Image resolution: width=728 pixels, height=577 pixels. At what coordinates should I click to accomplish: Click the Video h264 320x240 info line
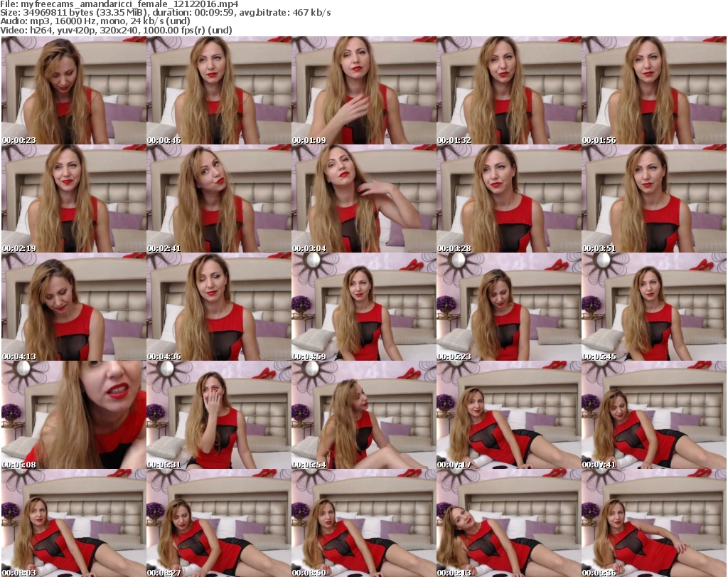[116, 30]
